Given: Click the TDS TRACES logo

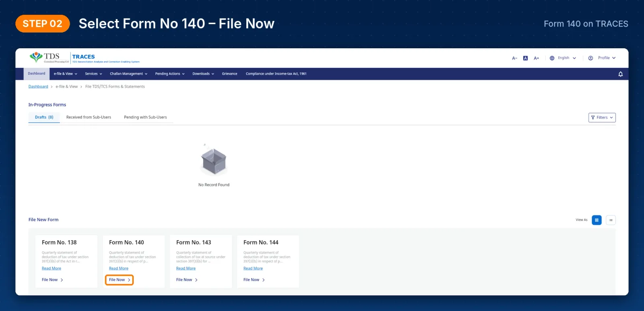Looking at the screenshot, I should click(x=85, y=58).
